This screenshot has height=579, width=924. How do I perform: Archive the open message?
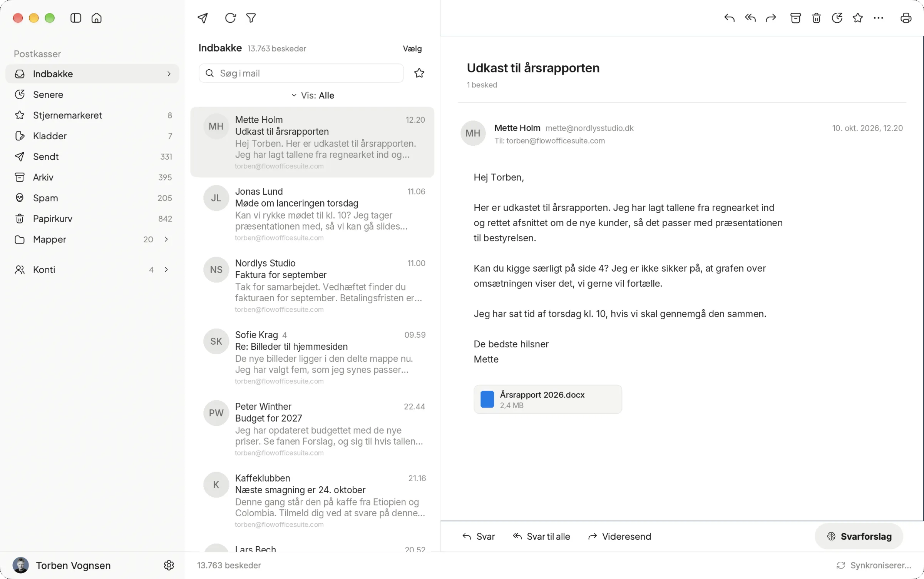[795, 18]
